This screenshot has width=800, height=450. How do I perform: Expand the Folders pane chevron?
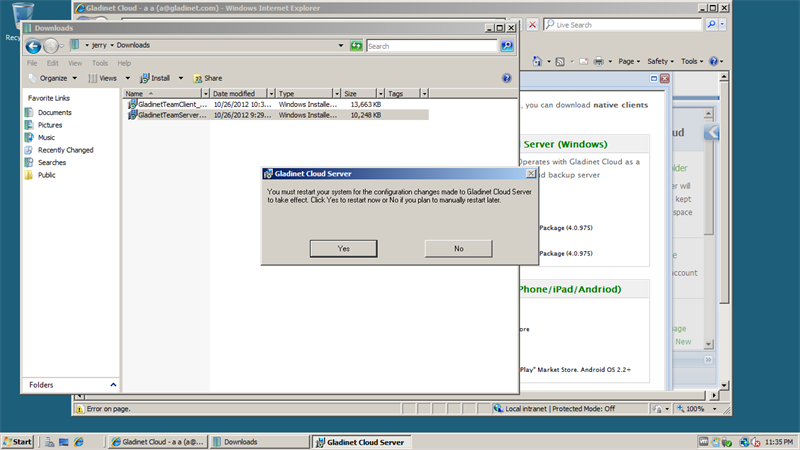pos(113,385)
